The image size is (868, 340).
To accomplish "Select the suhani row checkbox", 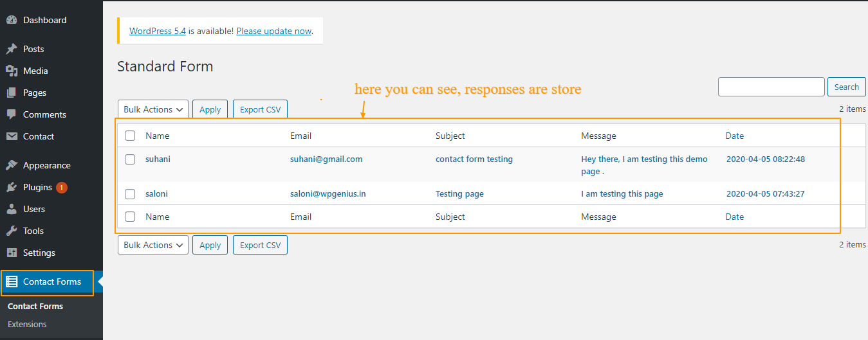I will 130,159.
